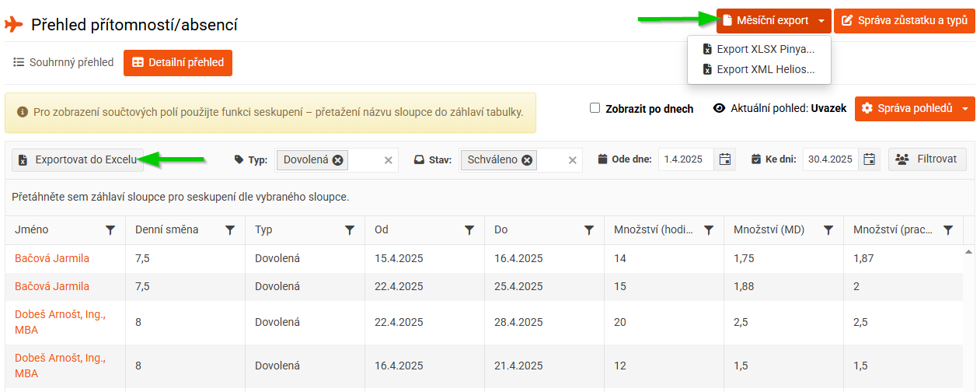
Task: Click the Exportovat do Excelu button
Action: (78, 159)
